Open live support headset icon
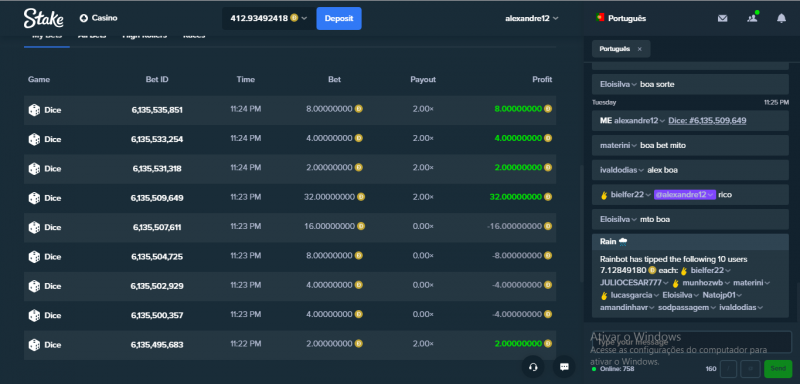The width and height of the screenshot is (800, 384). click(533, 367)
